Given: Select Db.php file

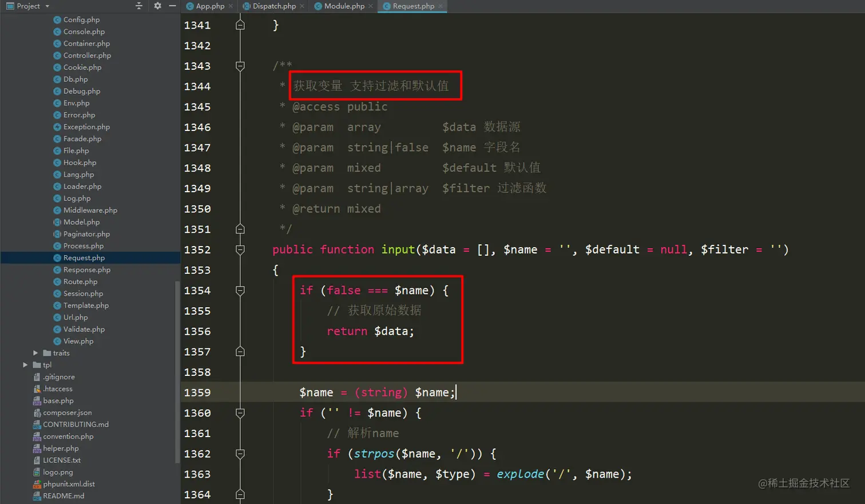Looking at the screenshot, I should [x=76, y=80].
